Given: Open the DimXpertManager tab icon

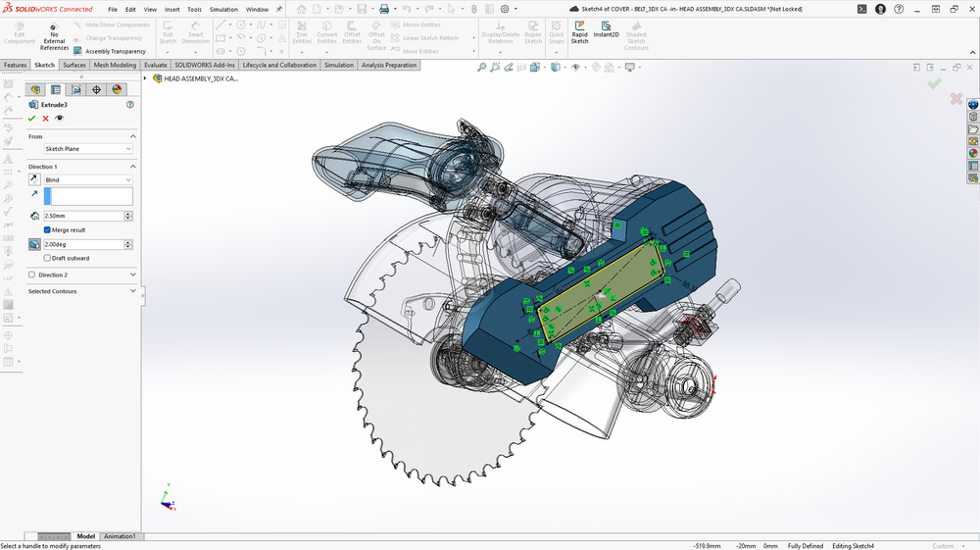Looking at the screenshot, I should point(96,89).
